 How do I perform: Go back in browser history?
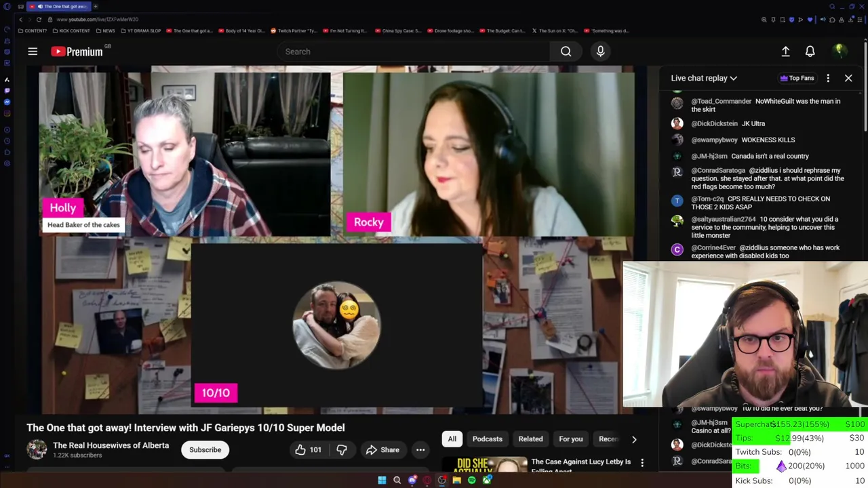[x=20, y=20]
